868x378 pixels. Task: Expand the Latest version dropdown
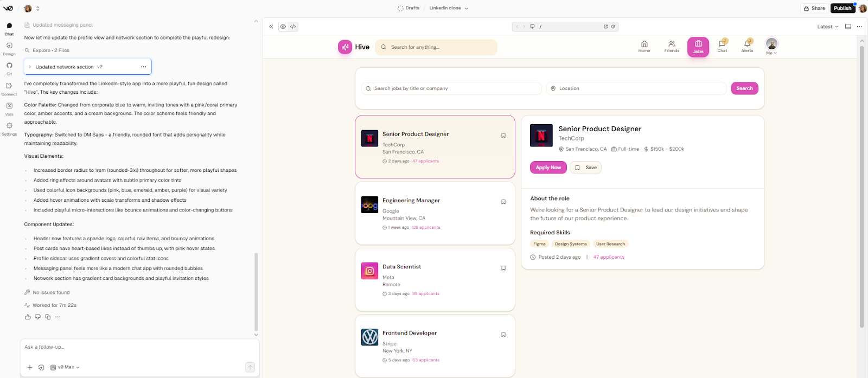click(827, 27)
